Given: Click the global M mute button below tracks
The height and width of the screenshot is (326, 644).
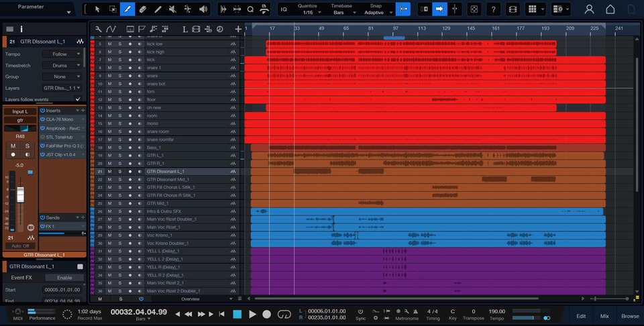Looking at the screenshot, I should (100, 299).
